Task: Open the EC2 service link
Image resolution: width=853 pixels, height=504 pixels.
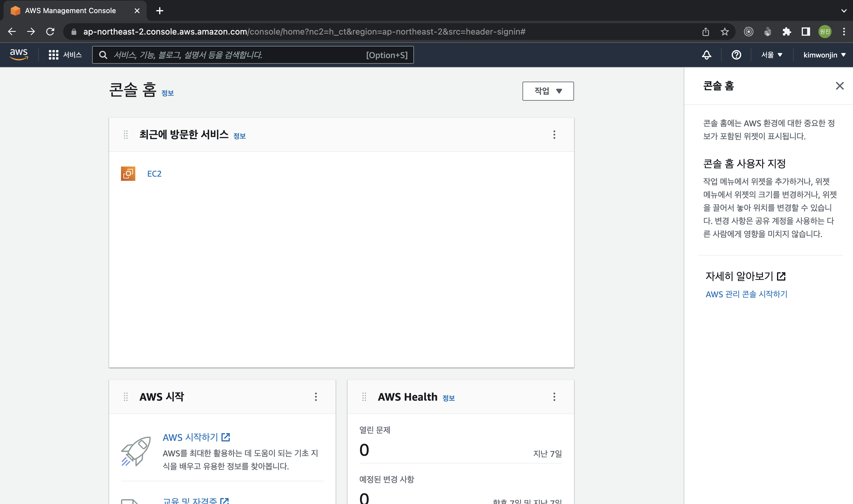Action: click(x=154, y=174)
